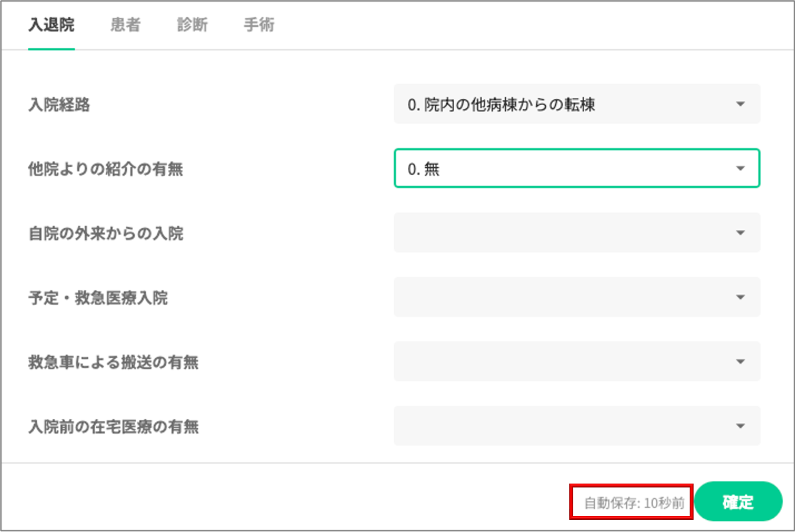This screenshot has height=532, width=795.
Task: Open dropdown showing 0. 院内の他病棟からの転棟
Action: [x=556, y=104]
